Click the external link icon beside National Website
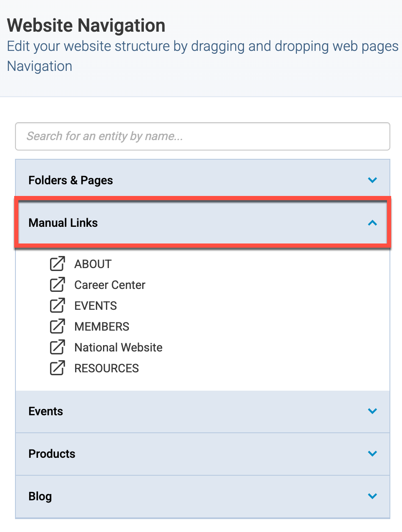The image size is (402, 532). click(58, 347)
